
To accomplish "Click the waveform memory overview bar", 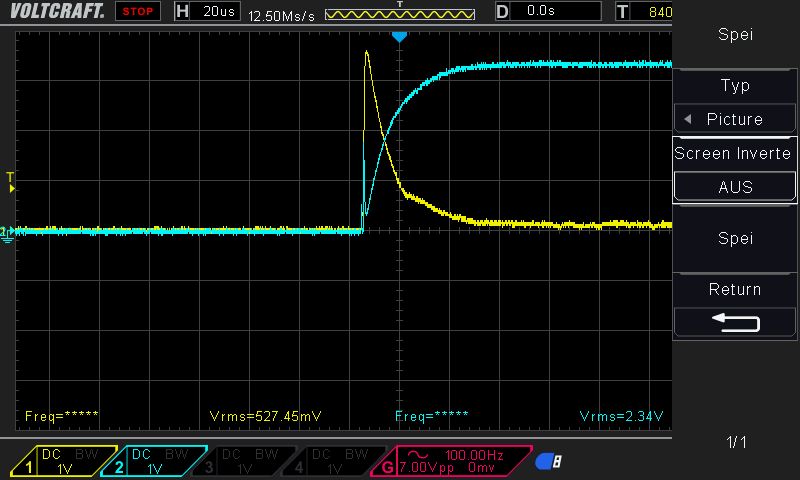I will pyautogui.click(x=400, y=14).
